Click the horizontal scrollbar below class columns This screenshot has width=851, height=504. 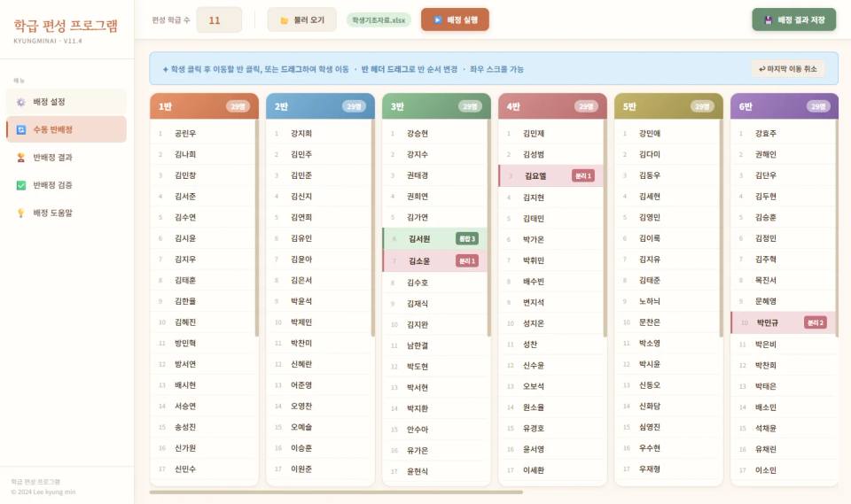click(336, 492)
